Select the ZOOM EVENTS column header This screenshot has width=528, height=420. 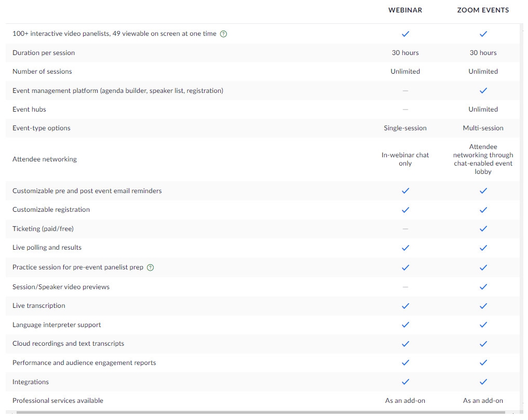pos(483,10)
